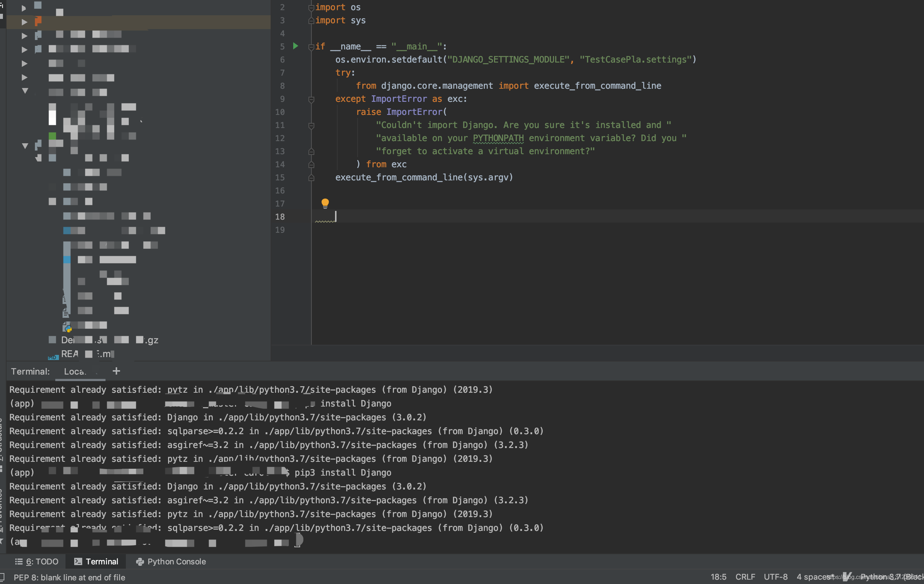Collapse the expanded project folder arrow
This screenshot has width=924, height=584.
pyautogui.click(x=25, y=91)
